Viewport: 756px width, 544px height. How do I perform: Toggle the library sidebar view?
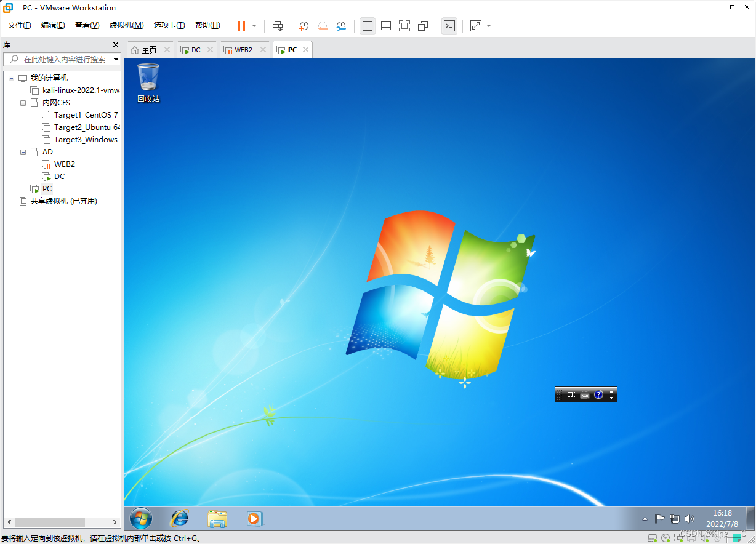click(x=368, y=26)
